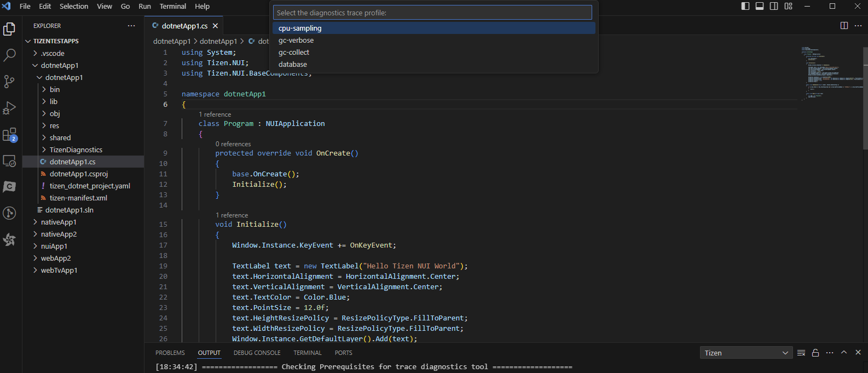The width and height of the screenshot is (868, 373).
Task: Open the Terminal menu
Action: pyautogui.click(x=172, y=6)
